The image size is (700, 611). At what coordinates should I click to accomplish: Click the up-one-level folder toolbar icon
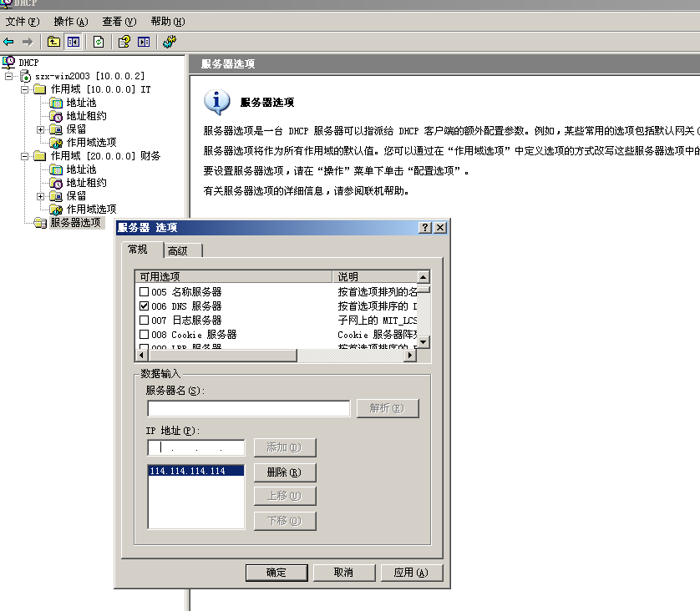(50, 42)
